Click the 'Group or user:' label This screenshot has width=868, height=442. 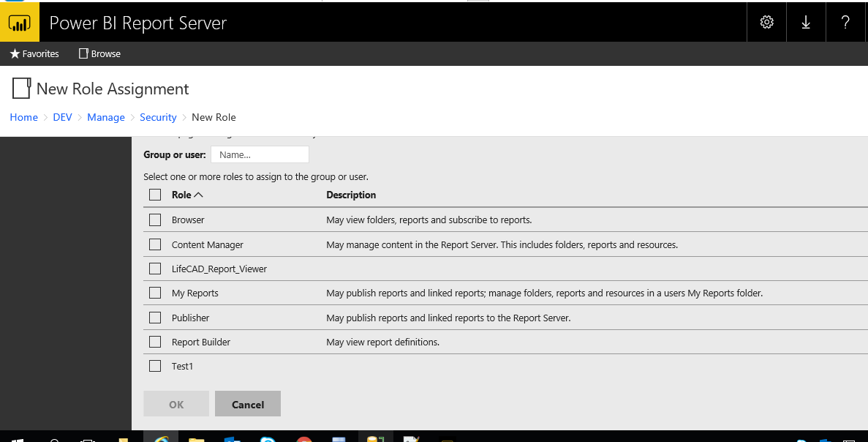point(174,154)
